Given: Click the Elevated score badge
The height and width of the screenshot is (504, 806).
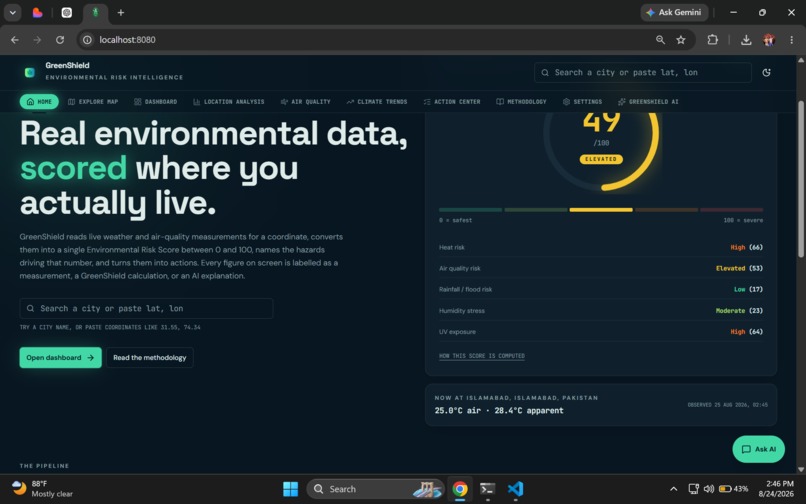Looking at the screenshot, I should (601, 159).
